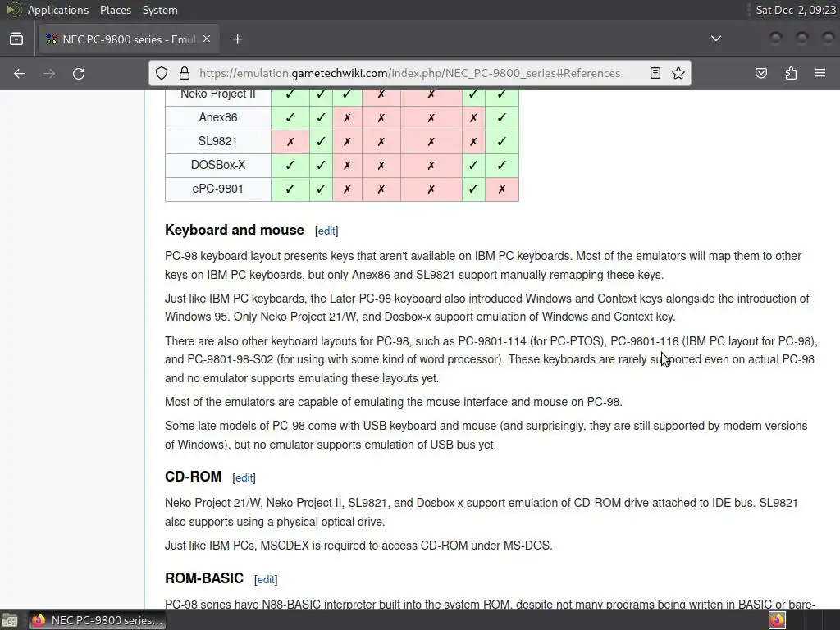Open a new tab with plus button
840x630 pixels.
click(x=237, y=39)
